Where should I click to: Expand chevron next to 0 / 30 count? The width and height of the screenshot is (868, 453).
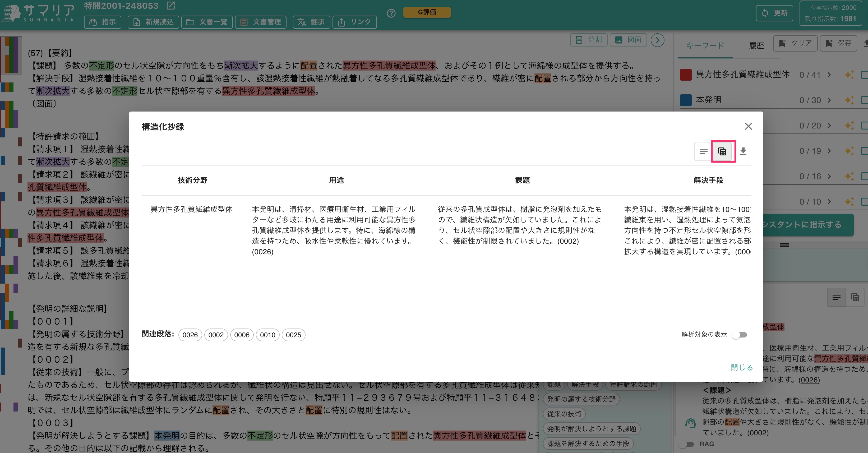tap(829, 100)
